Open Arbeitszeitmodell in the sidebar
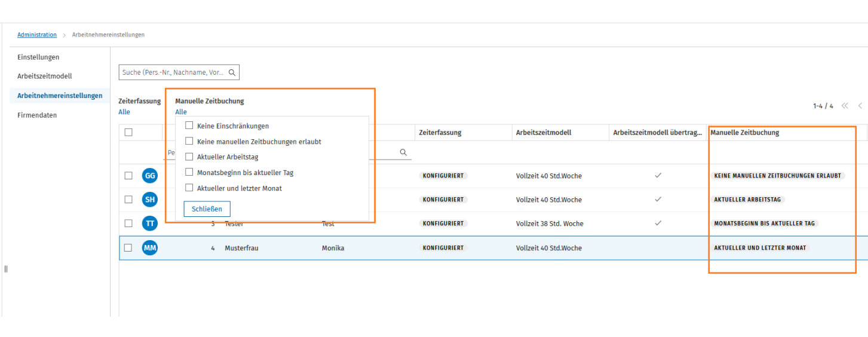This screenshot has height=337, width=868. tap(44, 76)
